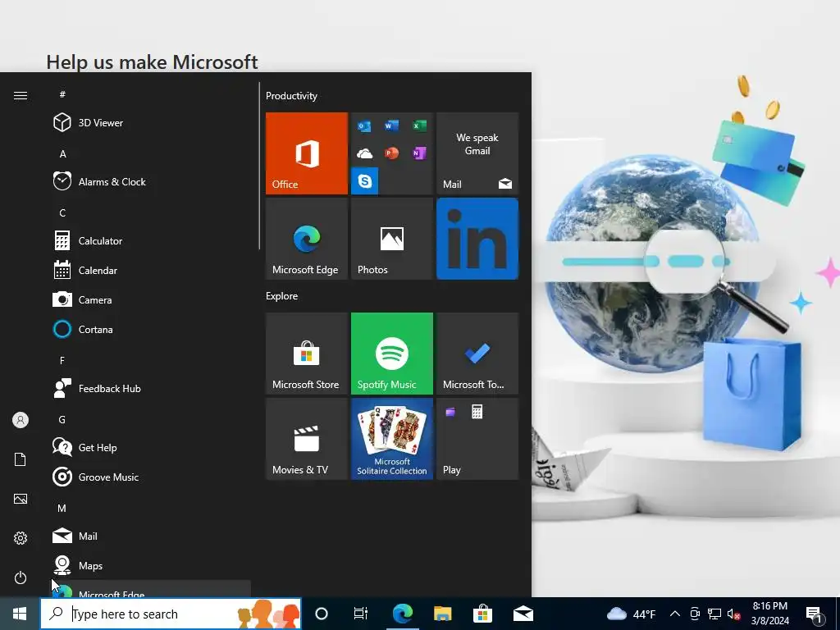Open Calendar app entry

[x=150, y=270]
